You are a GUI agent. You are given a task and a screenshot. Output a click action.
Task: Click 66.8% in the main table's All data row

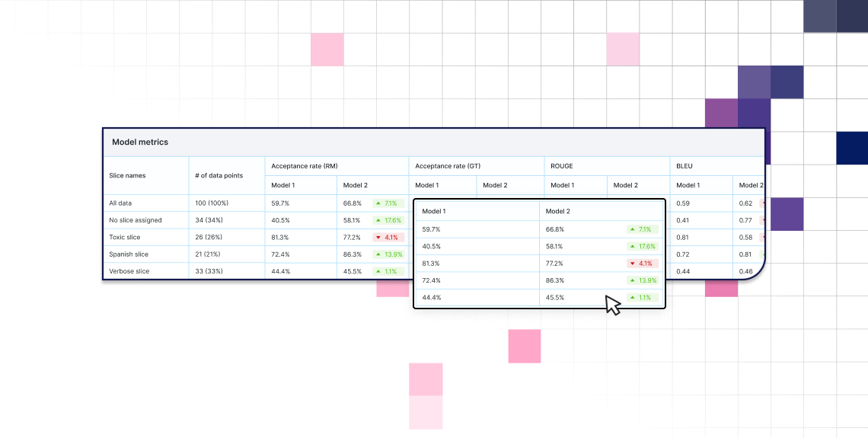[x=352, y=203]
